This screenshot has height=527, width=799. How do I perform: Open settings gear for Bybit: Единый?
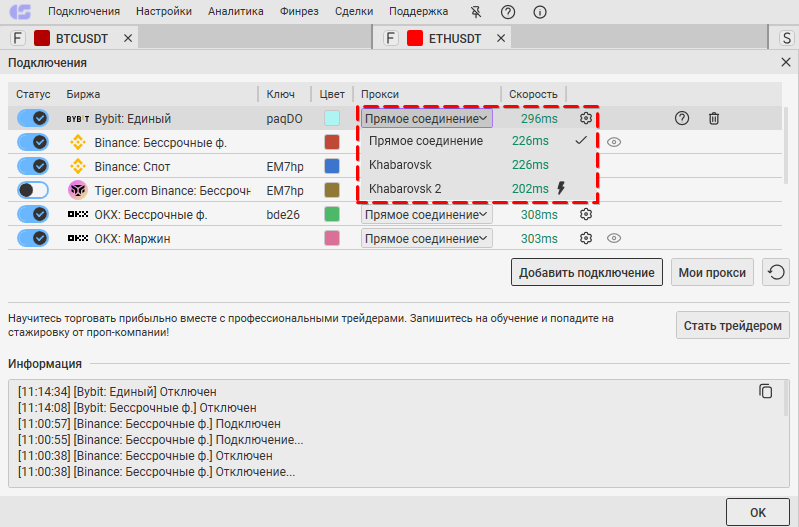[586, 118]
